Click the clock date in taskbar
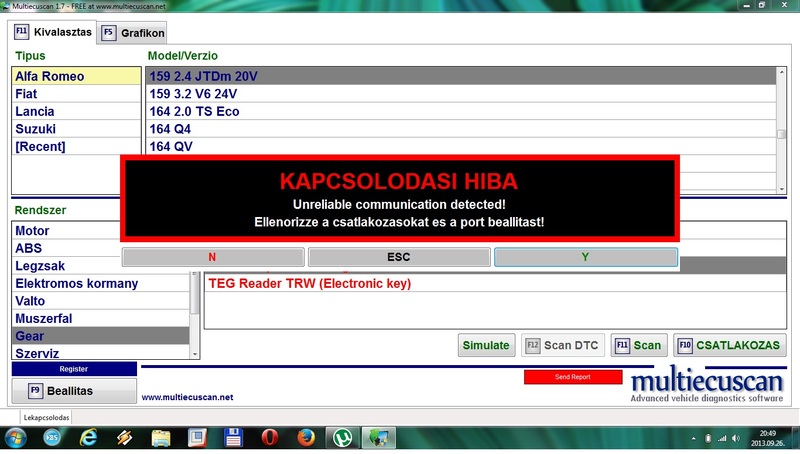This screenshot has height=454, width=800. coord(767,438)
